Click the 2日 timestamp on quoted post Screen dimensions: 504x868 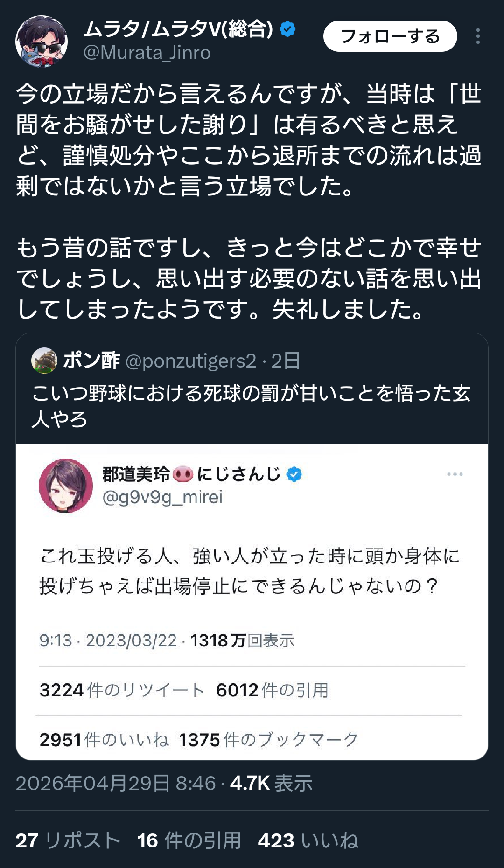(x=286, y=361)
